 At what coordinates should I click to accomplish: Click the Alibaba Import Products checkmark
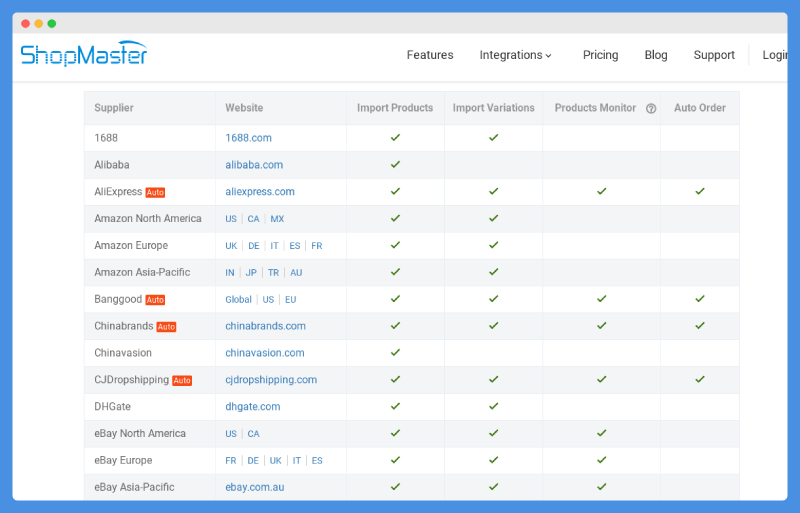395,164
